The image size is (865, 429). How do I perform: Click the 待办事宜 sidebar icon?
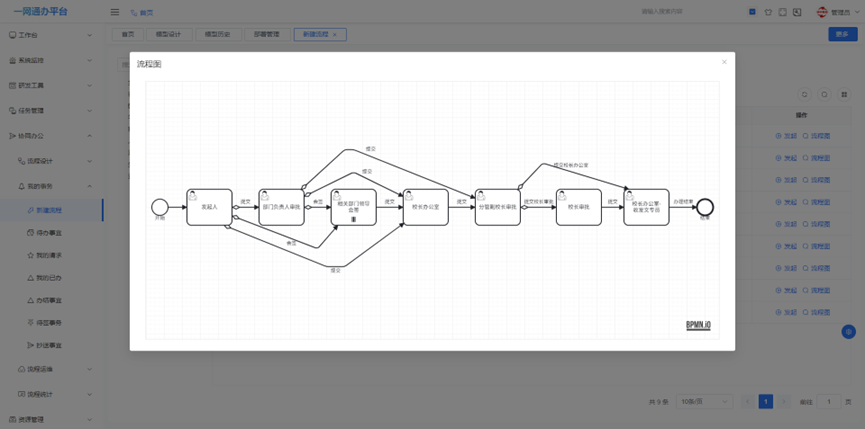coord(31,233)
